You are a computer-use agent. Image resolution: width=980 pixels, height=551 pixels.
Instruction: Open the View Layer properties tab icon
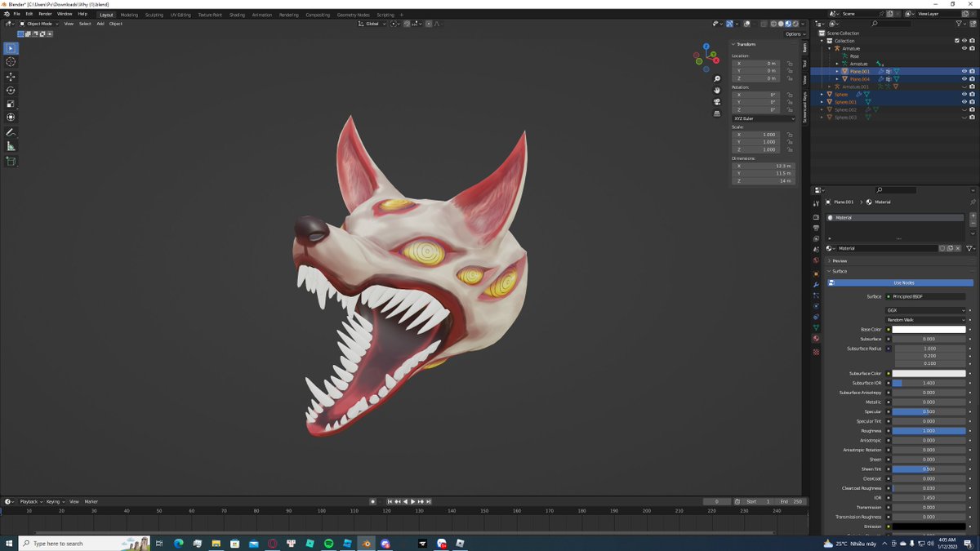(816, 239)
